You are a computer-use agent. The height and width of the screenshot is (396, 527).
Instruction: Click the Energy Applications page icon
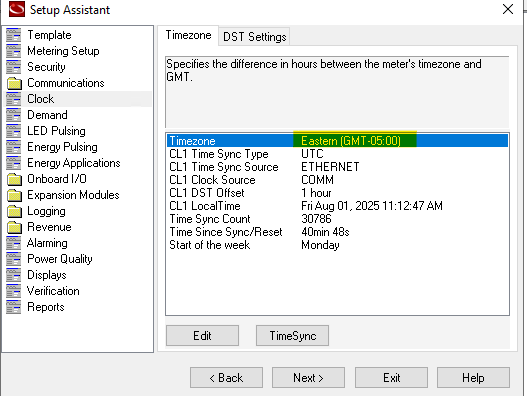tap(13, 163)
